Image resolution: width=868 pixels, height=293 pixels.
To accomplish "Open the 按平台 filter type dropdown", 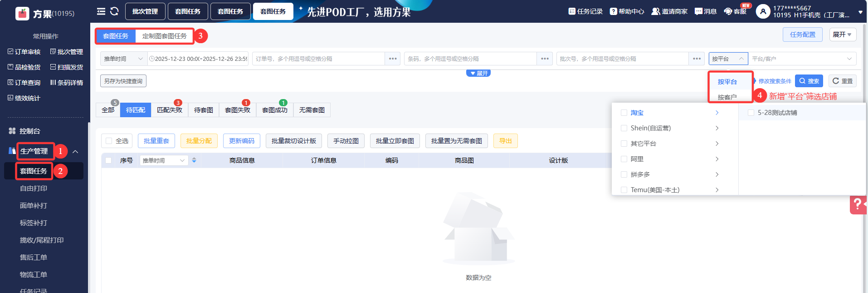I will coord(728,59).
